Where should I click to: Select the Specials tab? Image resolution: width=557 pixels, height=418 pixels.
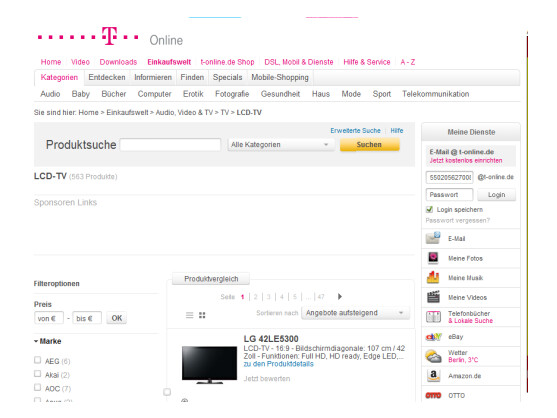(x=227, y=77)
